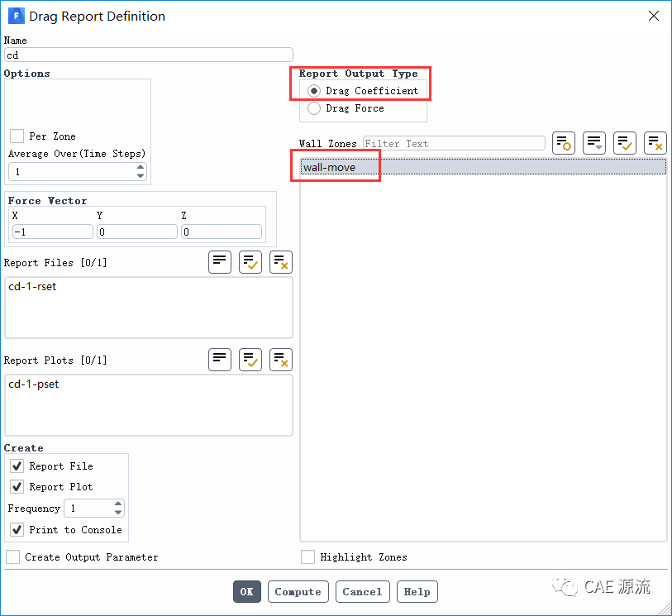Select the Drag Force radio button

click(x=314, y=108)
